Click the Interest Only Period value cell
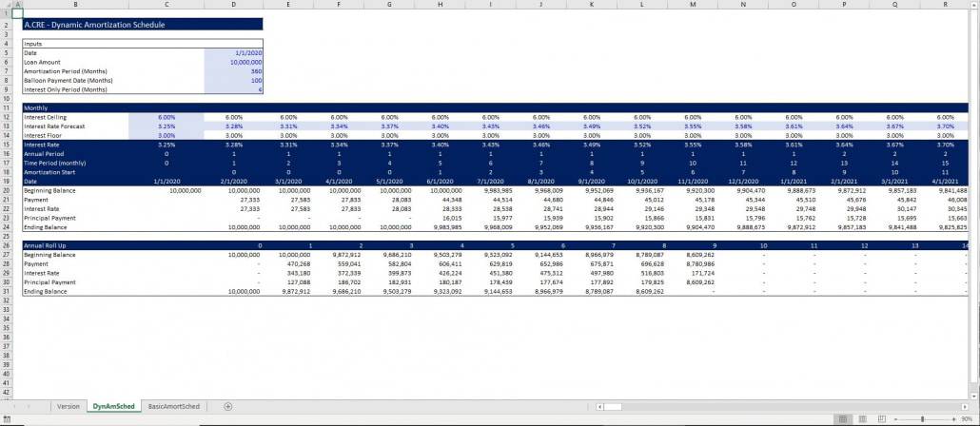Screen dimensions: 980x426 [233, 90]
